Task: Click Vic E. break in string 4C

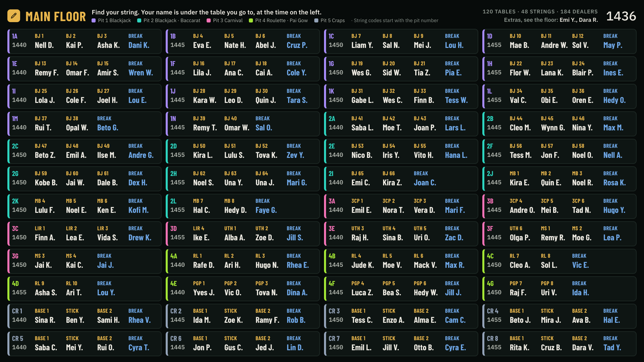Action: (581, 265)
